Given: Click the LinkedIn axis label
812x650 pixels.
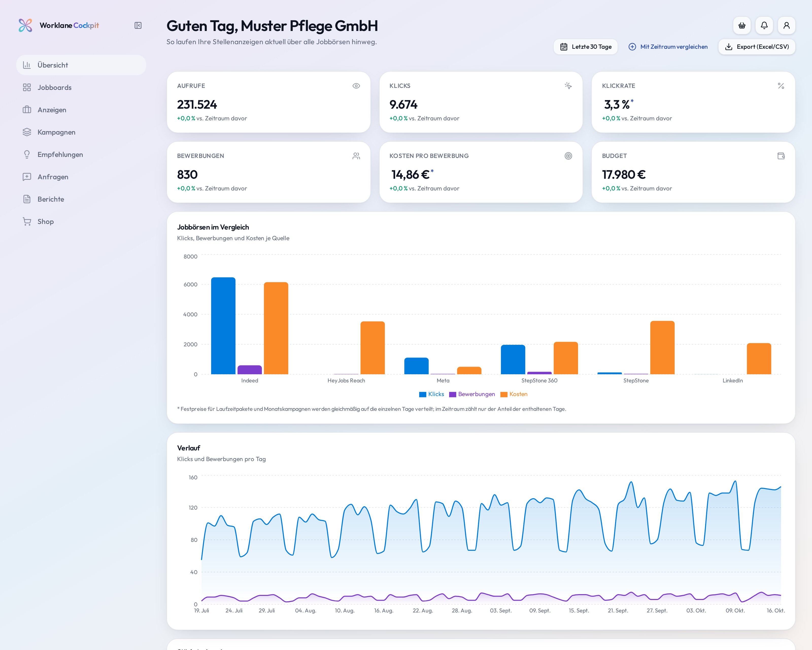Looking at the screenshot, I should pos(733,381).
